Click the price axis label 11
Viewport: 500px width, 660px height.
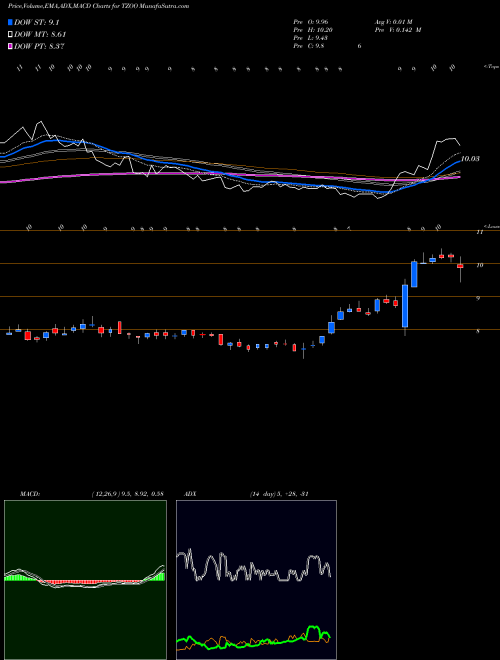479,232
